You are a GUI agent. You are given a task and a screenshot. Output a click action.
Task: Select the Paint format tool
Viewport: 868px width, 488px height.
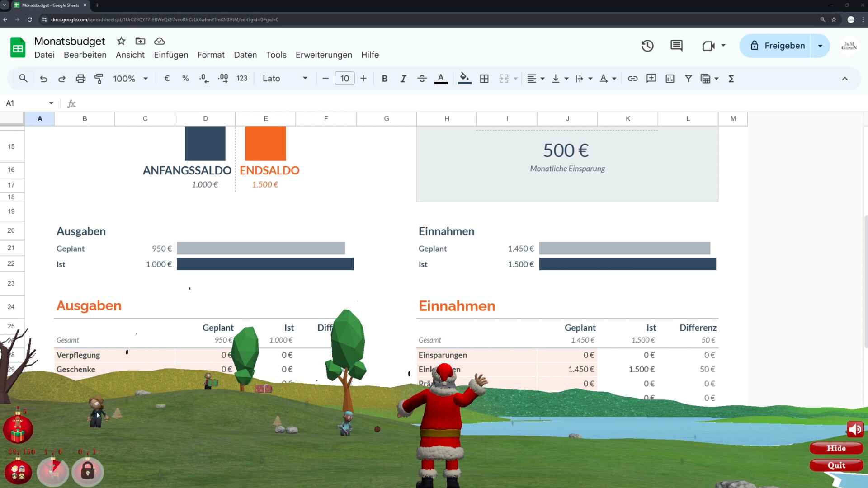click(99, 78)
